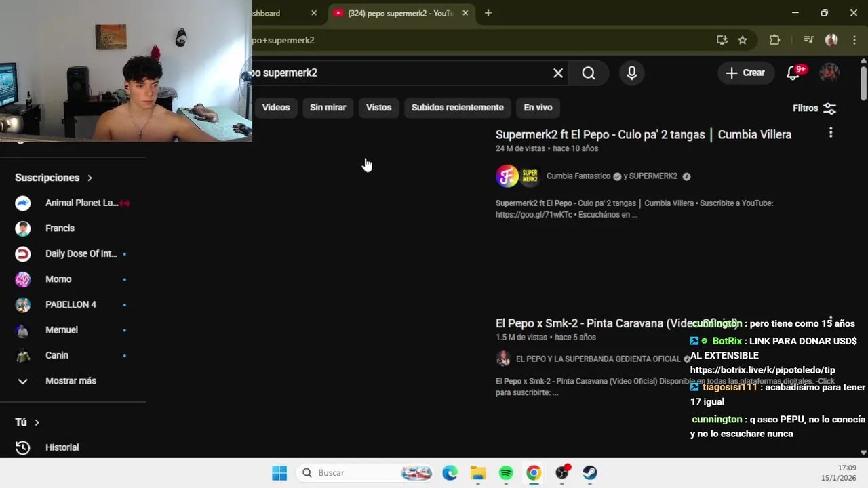The image size is (868, 488).
Task: Expand the Suscripciones section chevron
Action: [x=90, y=178]
